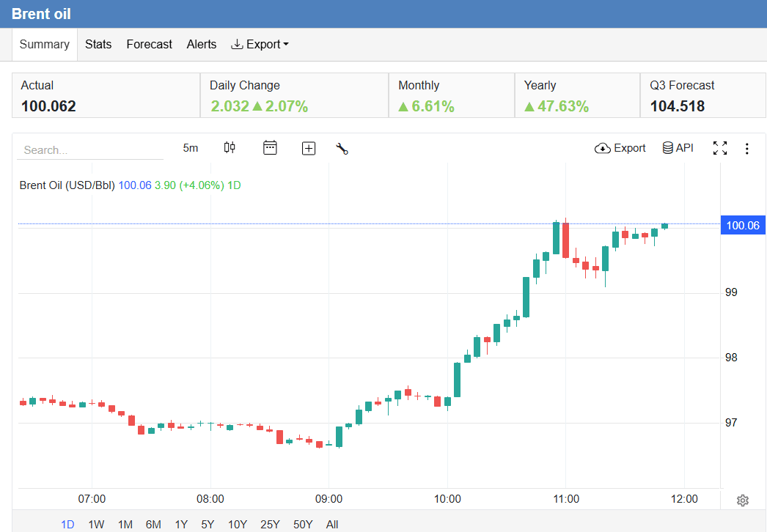Click the Brent oil page title
This screenshot has width=767, height=532.
click(x=41, y=14)
